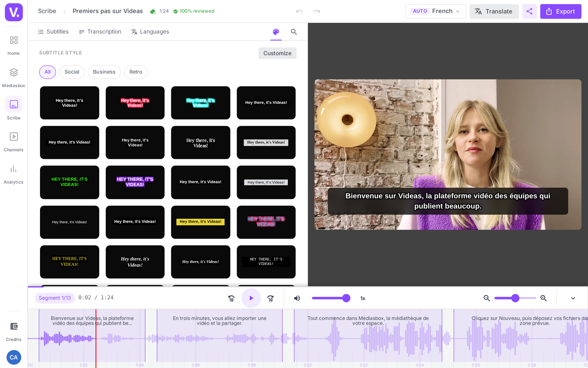Open Analytics in the sidebar
This screenshot has width=588, height=368.
coord(14,174)
